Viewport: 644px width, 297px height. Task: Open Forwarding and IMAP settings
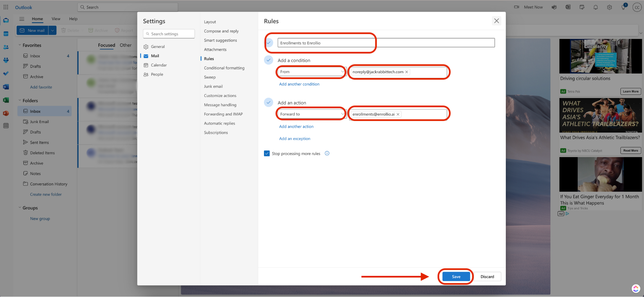(x=223, y=114)
